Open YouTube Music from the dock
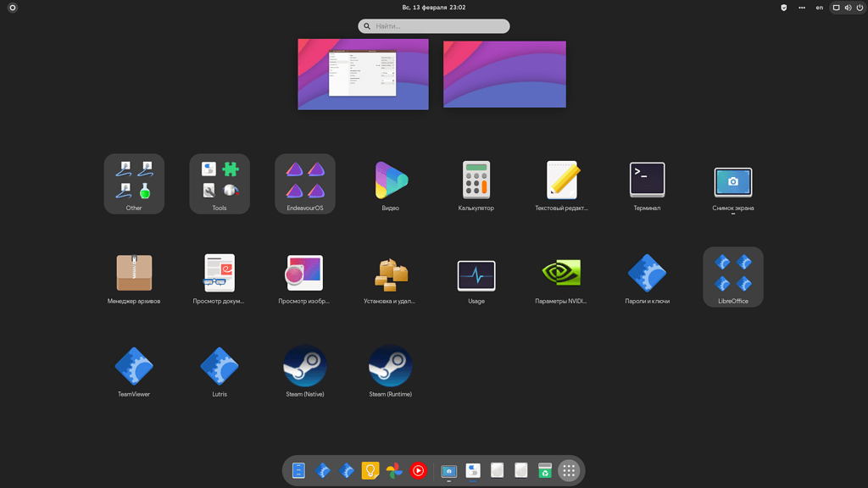The image size is (868, 488). [x=417, y=471]
